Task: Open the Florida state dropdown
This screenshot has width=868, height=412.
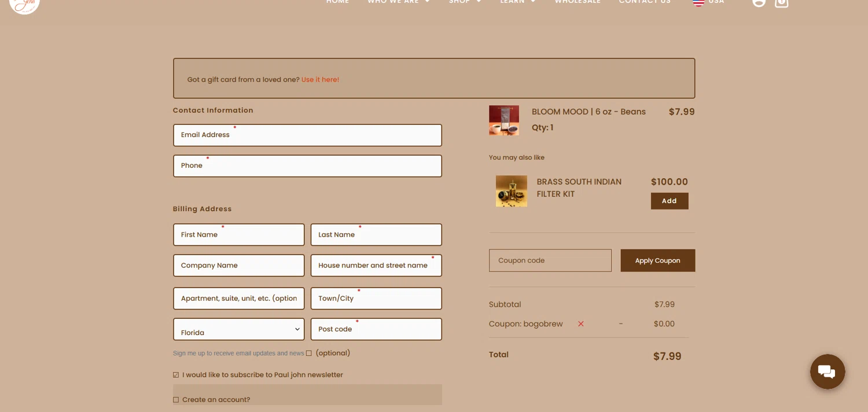Action: (239, 329)
